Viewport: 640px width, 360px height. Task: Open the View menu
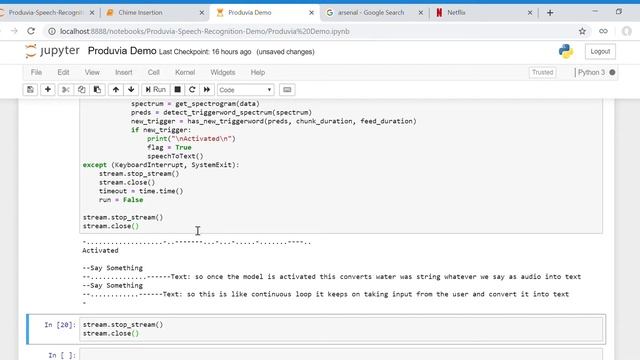click(x=92, y=73)
